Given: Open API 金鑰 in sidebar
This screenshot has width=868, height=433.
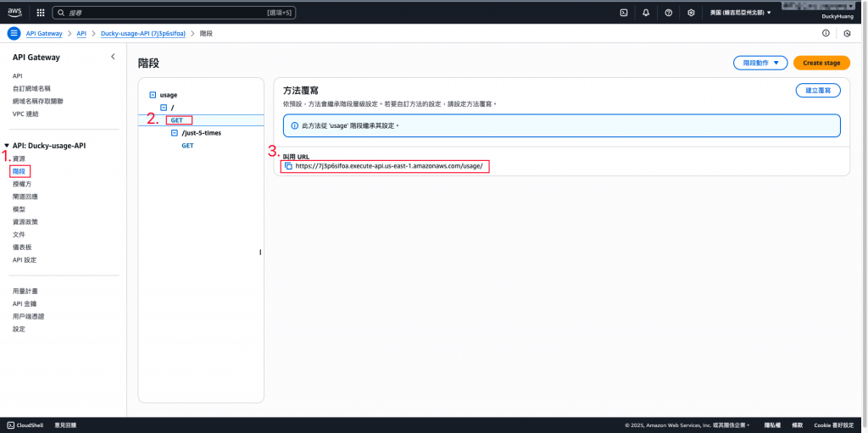Looking at the screenshot, I should point(25,303).
